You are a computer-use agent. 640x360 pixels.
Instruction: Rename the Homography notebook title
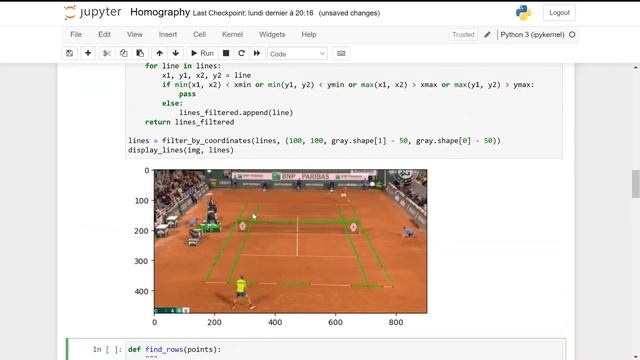click(160, 12)
